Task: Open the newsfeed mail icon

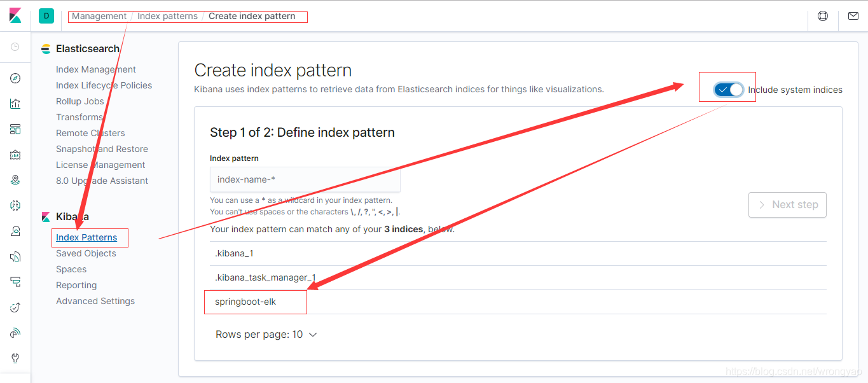Action: coord(853,16)
